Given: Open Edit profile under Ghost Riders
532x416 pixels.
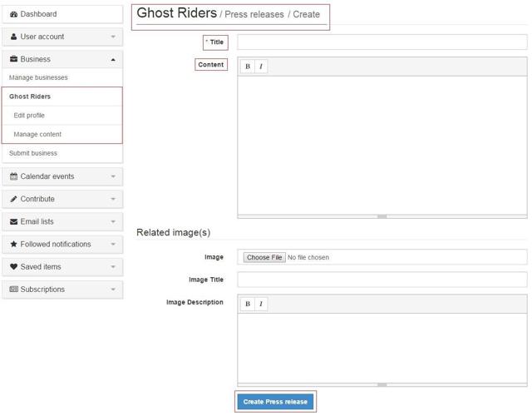Looking at the screenshot, I should [62, 116].
